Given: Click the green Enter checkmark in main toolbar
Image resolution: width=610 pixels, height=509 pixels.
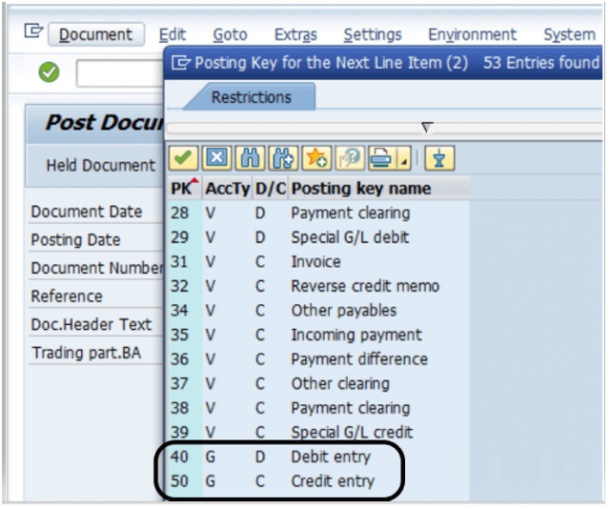Looking at the screenshot, I should [49, 73].
